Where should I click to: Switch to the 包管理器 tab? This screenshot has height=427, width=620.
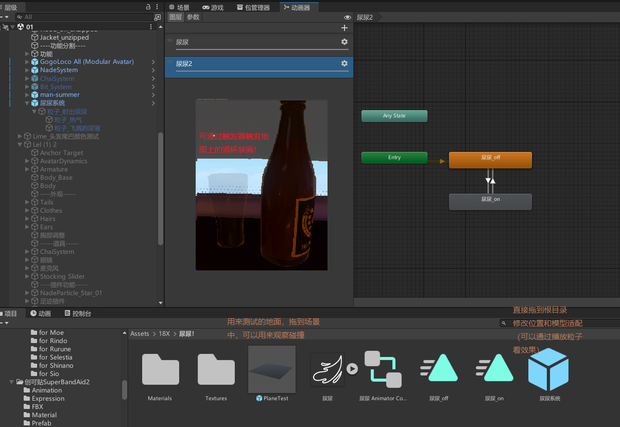click(253, 8)
